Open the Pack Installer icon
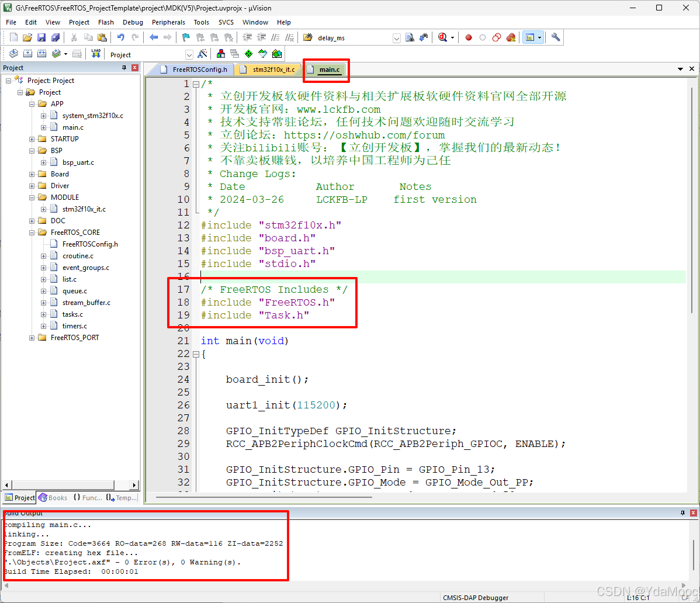Image resolution: width=700 pixels, height=603 pixels. pyautogui.click(x=277, y=54)
